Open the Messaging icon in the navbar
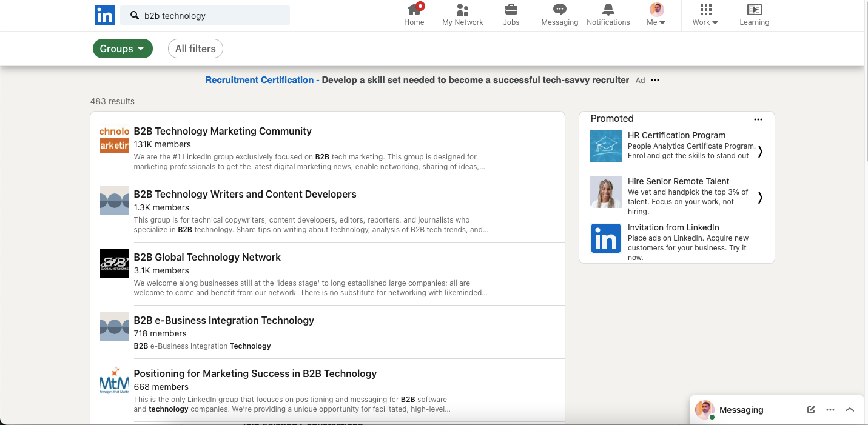The height and width of the screenshot is (425, 868). [x=559, y=14]
